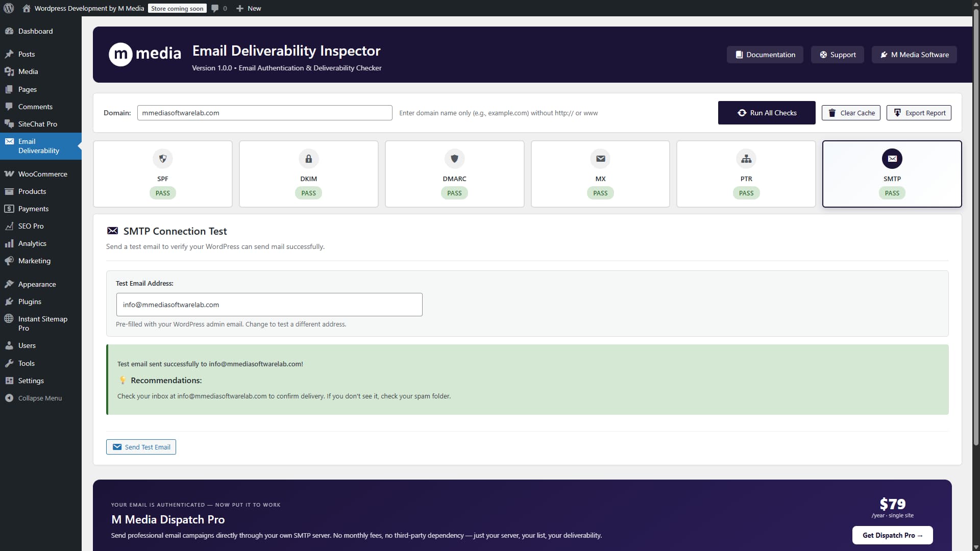
Task: Select the SPF check card shield icon
Action: 162,159
